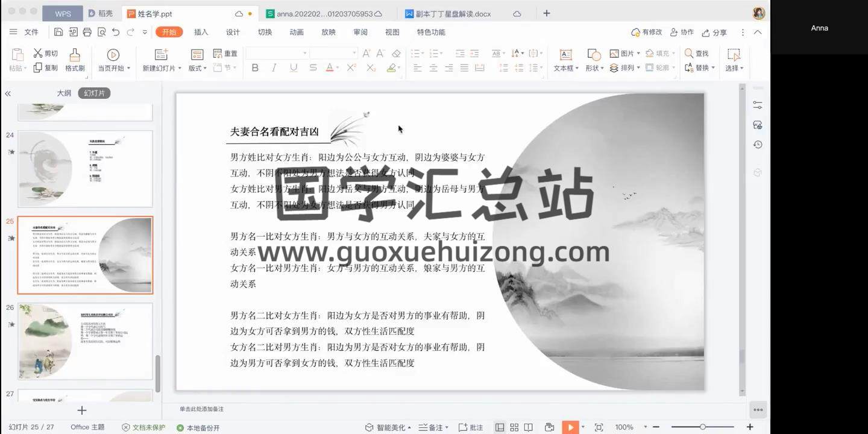This screenshot has height=434, width=868.
Task: Open the Design (设计) ribbon tab
Action: coord(233,32)
